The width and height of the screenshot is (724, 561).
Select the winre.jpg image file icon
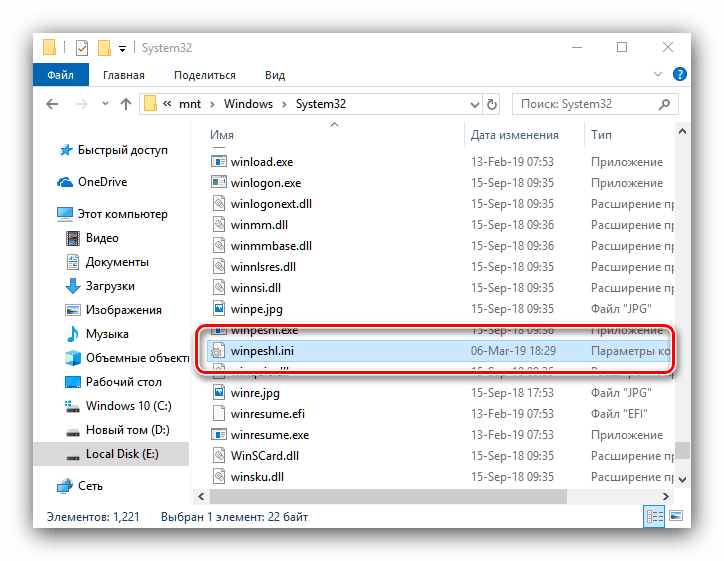click(x=219, y=392)
